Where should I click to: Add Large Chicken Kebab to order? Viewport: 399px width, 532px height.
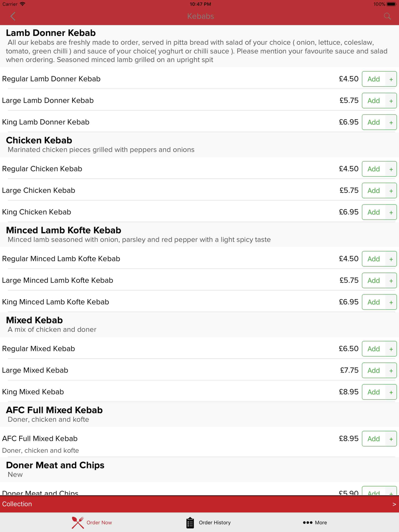tap(373, 191)
